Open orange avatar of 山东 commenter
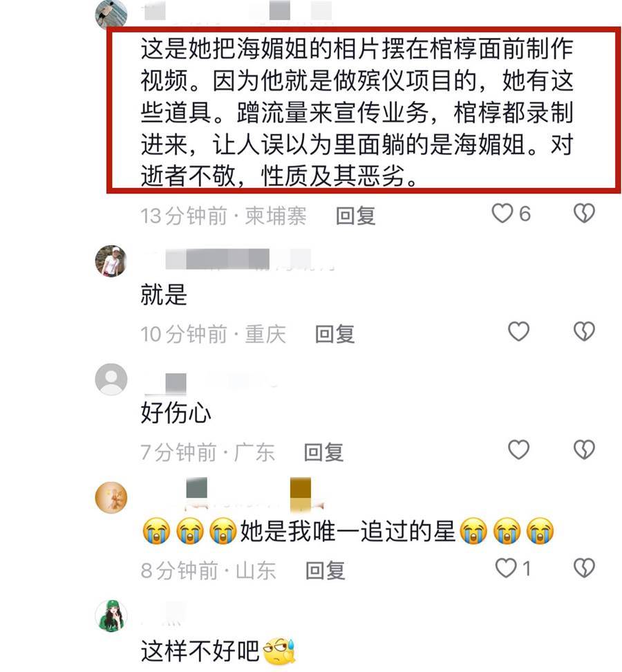This screenshot has width=622, height=672. point(111,498)
